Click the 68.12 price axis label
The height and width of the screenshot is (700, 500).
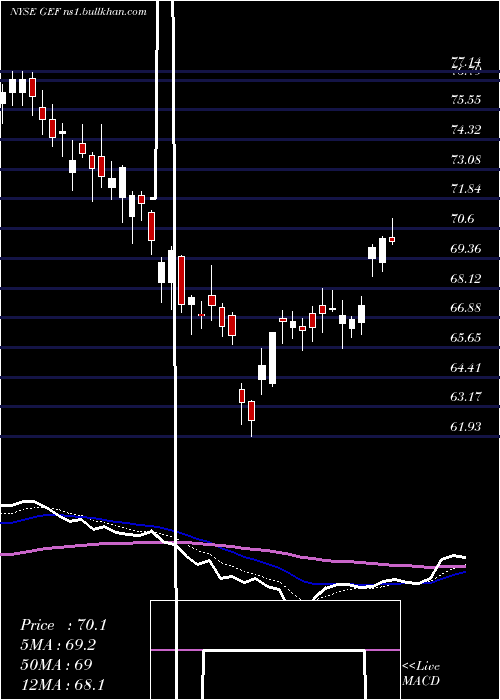pos(466,279)
